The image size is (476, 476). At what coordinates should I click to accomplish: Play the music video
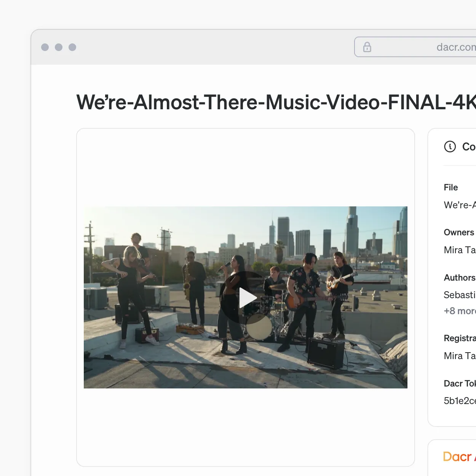tap(246, 297)
